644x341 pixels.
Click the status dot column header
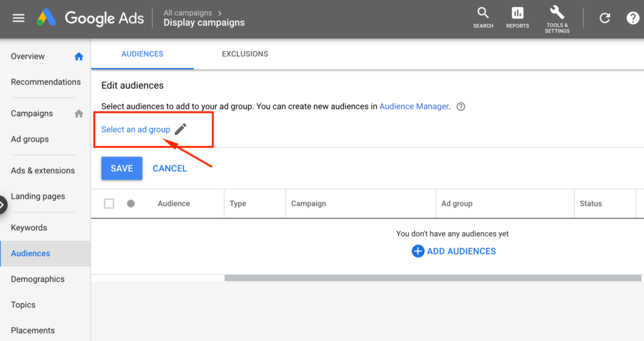(x=131, y=204)
